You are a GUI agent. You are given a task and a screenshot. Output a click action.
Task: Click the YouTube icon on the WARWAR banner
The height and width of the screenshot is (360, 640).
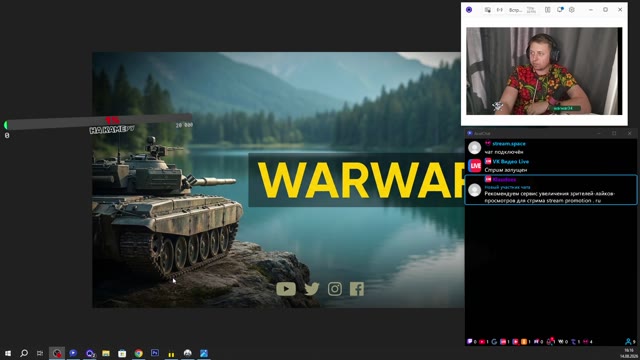(x=286, y=289)
